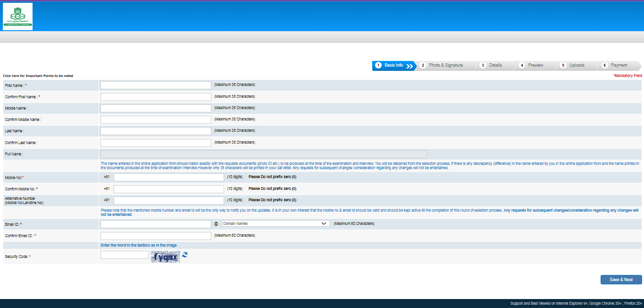Select the Middle Name text box
Screen dimensions: 644x308
[156, 108]
